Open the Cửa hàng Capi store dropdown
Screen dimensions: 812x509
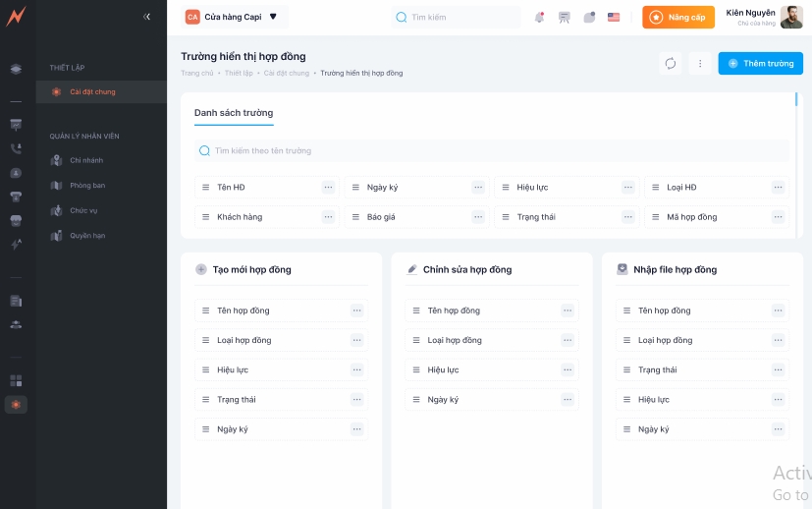pos(234,17)
